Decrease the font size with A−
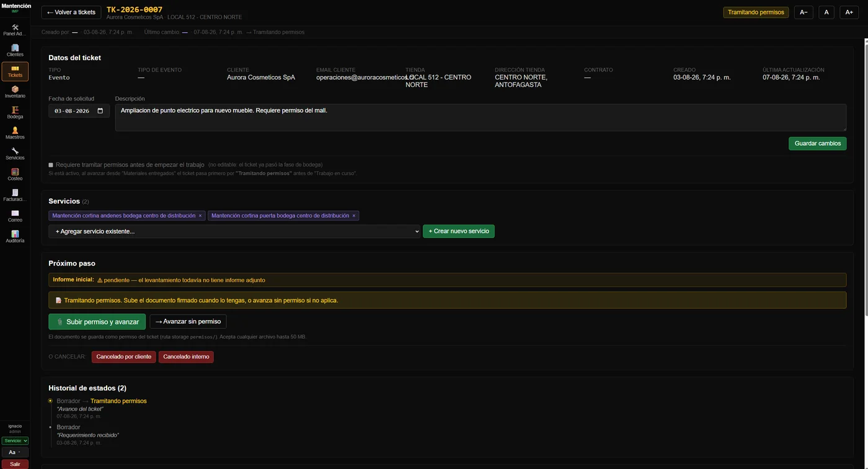The image size is (868, 469). click(x=804, y=12)
